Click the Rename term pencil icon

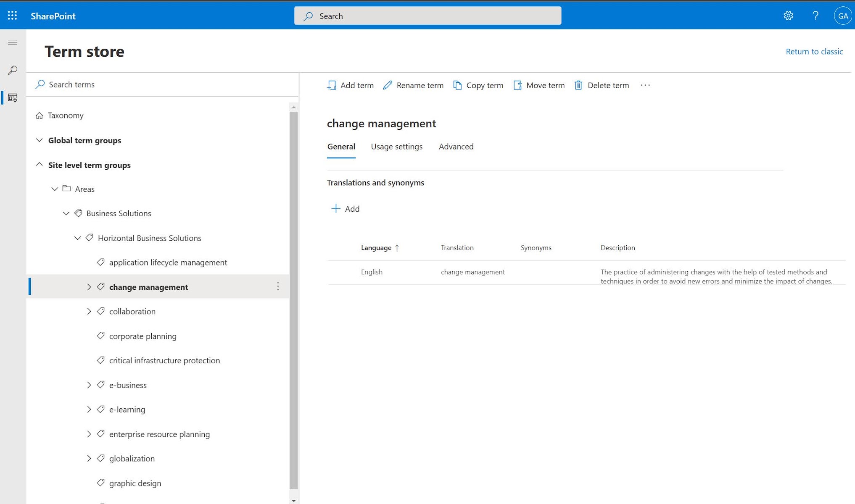(x=388, y=85)
